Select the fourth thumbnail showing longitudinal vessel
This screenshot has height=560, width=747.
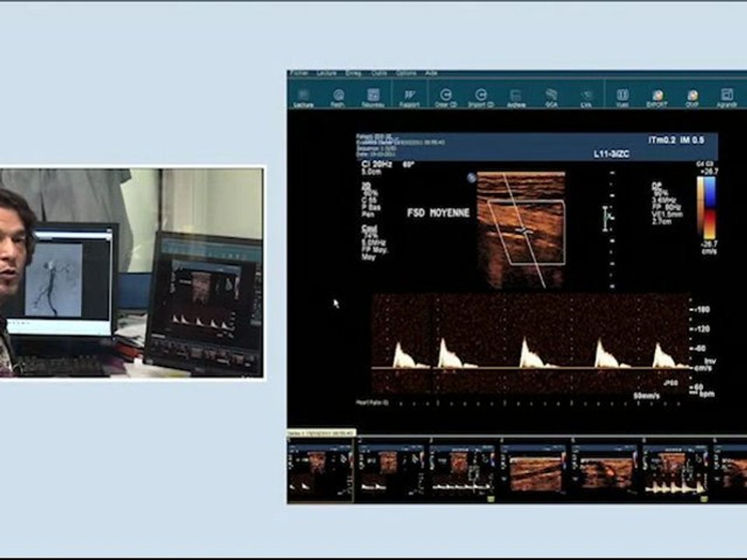(534, 470)
